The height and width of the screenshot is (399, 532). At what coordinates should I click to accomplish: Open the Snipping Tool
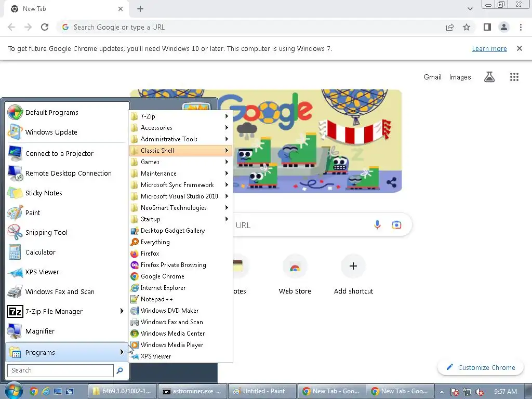click(67, 232)
